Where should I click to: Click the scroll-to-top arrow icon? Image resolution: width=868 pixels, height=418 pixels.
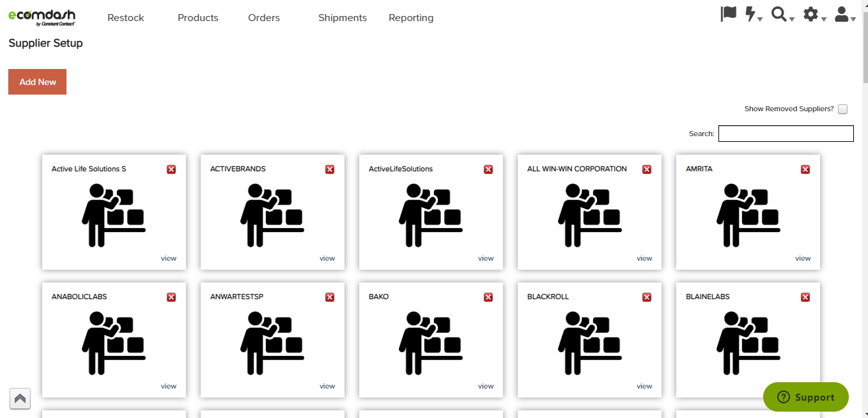[x=20, y=399]
